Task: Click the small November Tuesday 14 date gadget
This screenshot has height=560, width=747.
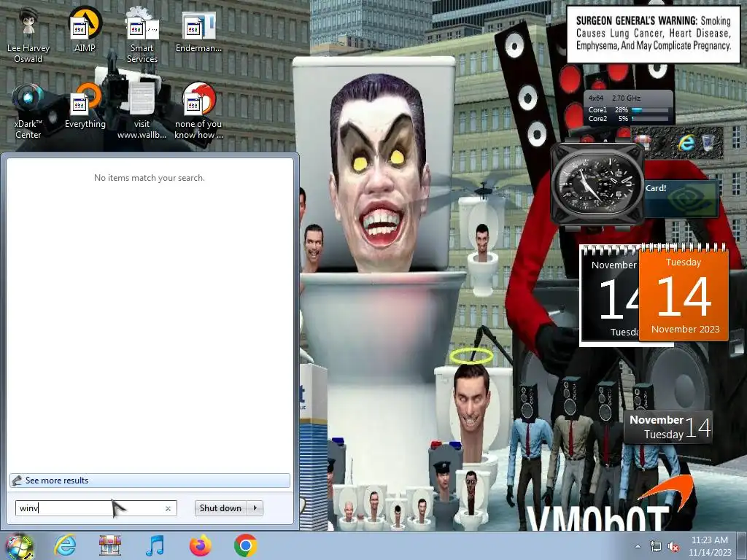Action: coord(668,427)
